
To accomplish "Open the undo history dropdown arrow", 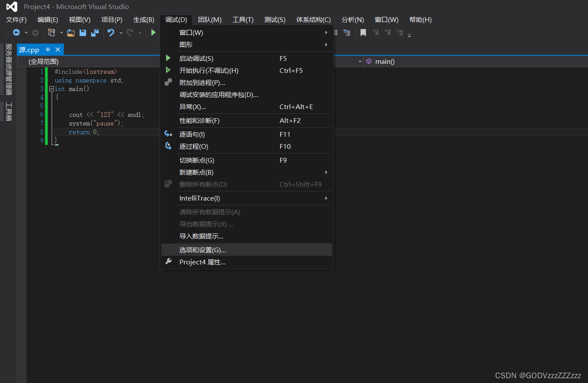I will coord(121,33).
